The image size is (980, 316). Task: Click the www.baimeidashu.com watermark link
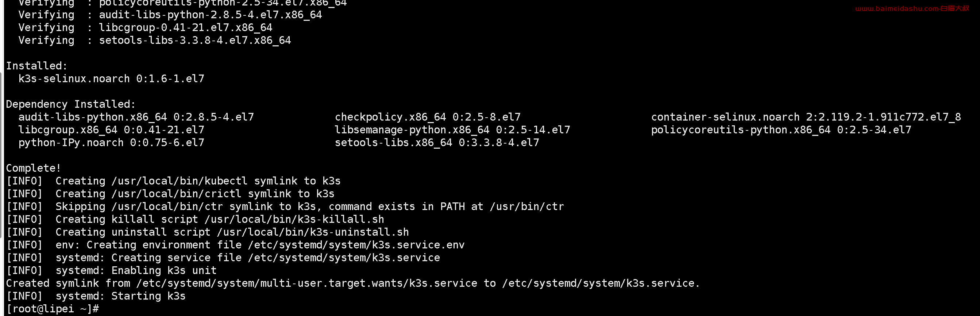[911, 8]
